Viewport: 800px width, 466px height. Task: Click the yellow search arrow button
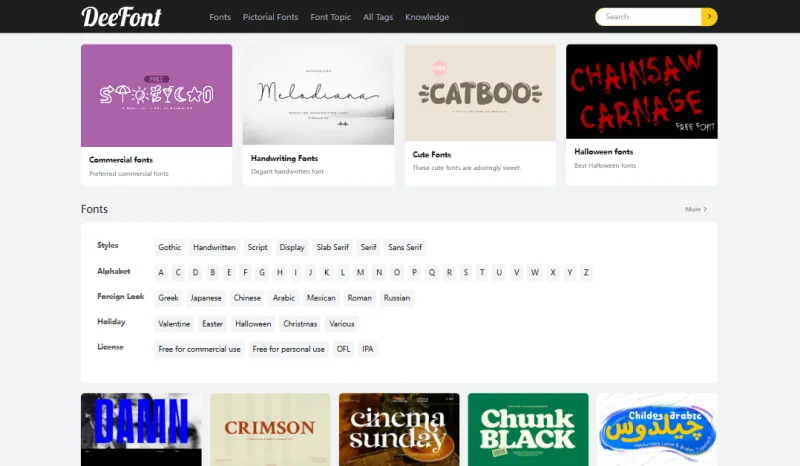coord(709,17)
